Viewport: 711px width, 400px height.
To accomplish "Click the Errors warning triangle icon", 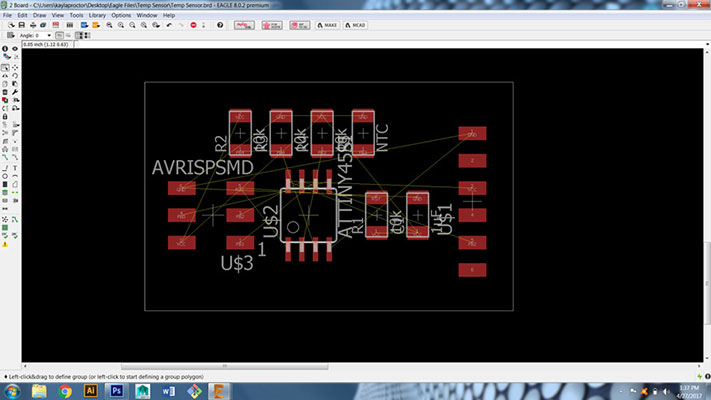I will click(5, 244).
